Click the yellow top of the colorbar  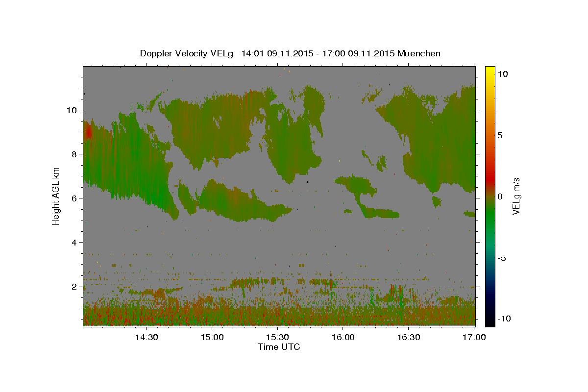490,71
